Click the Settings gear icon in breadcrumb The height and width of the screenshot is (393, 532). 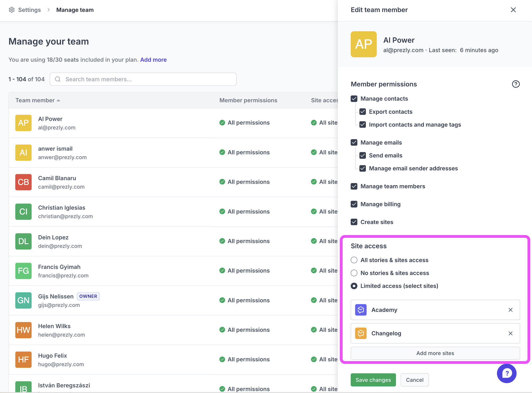(x=12, y=10)
